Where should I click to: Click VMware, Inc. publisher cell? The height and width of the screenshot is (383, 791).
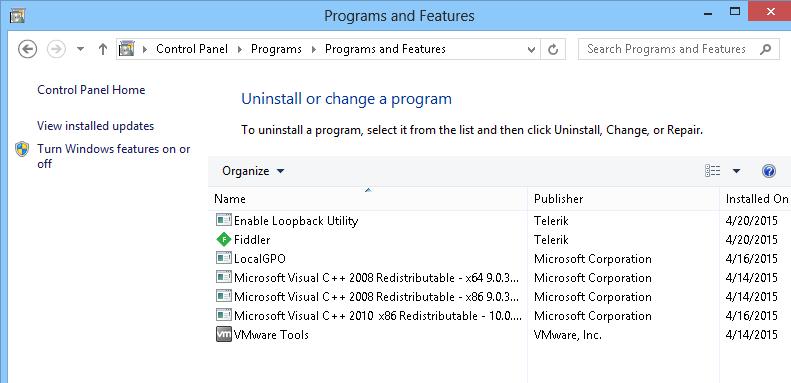click(568, 335)
